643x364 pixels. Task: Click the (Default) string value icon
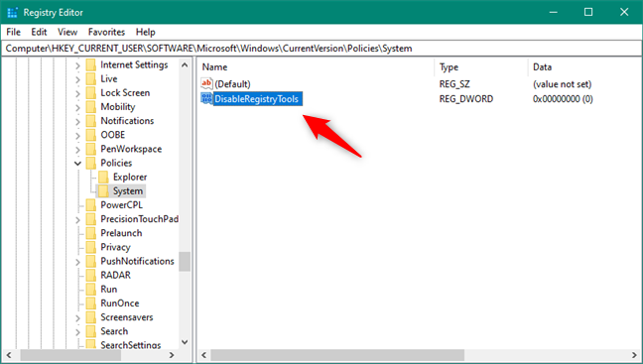click(206, 83)
